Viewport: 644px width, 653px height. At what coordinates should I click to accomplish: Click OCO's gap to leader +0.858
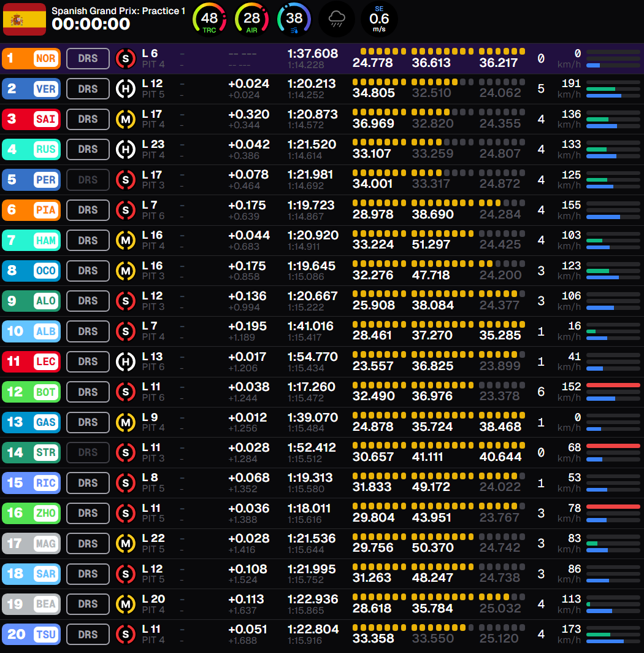tap(243, 277)
